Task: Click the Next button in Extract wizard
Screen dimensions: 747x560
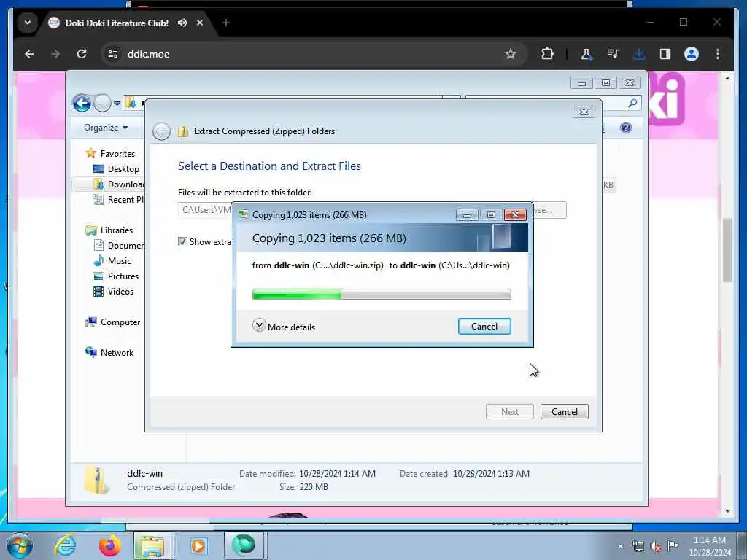Action: pos(510,412)
